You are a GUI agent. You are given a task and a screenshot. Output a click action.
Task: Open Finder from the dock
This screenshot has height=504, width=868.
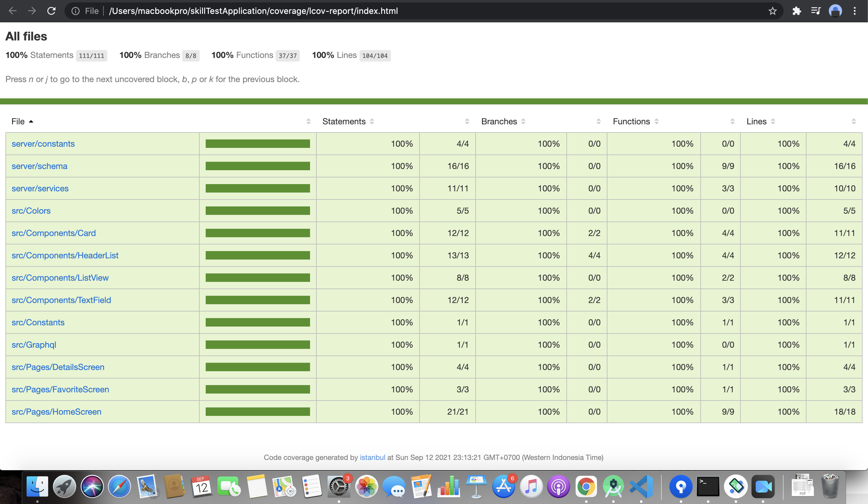[37, 486]
